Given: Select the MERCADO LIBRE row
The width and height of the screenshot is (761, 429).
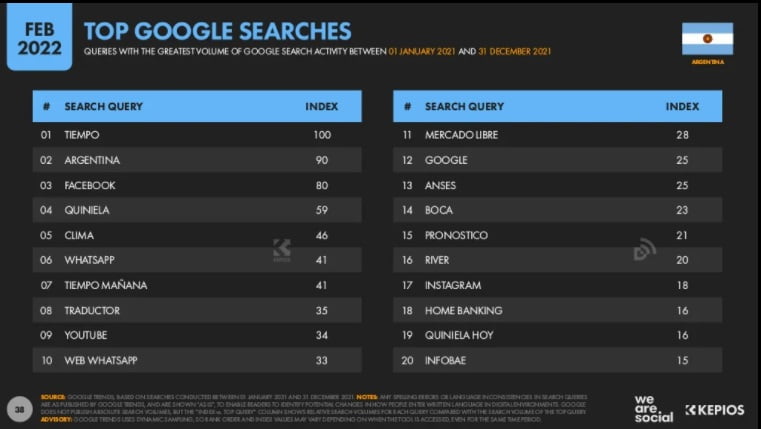Looking at the screenshot, I should [x=558, y=135].
